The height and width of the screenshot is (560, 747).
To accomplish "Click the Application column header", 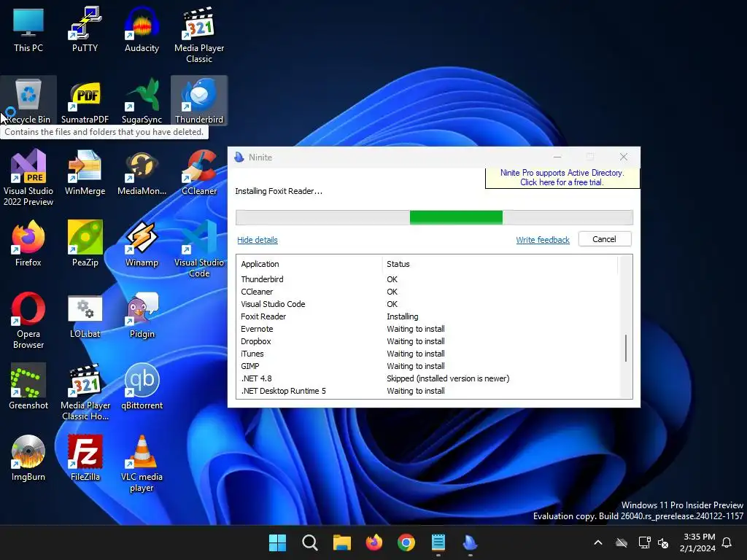I will pos(309,264).
